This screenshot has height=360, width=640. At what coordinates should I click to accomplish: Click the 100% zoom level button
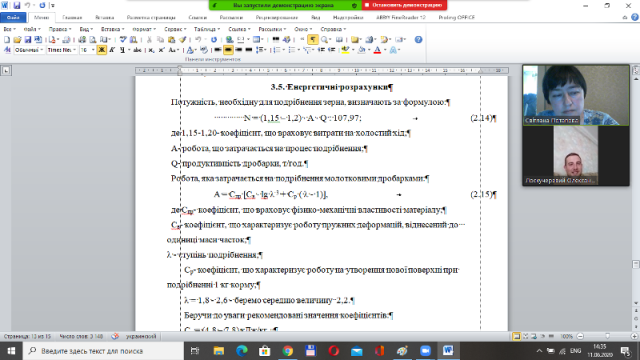[566, 336]
